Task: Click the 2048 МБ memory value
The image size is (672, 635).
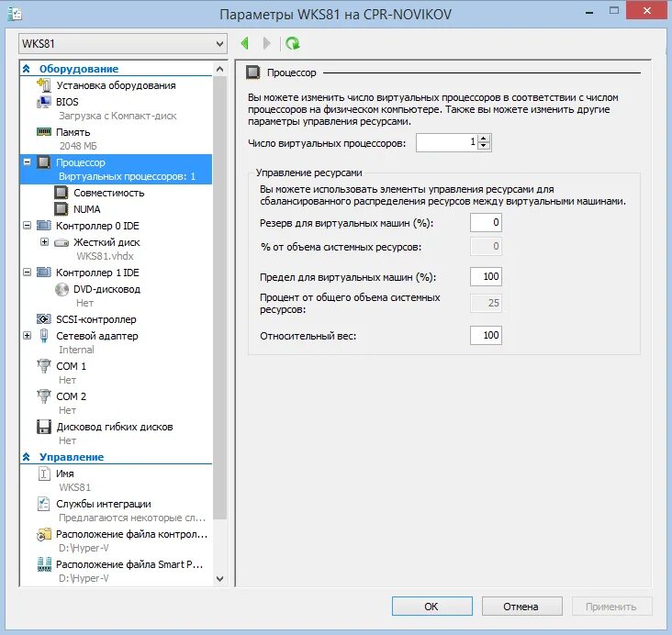Action: [78, 146]
